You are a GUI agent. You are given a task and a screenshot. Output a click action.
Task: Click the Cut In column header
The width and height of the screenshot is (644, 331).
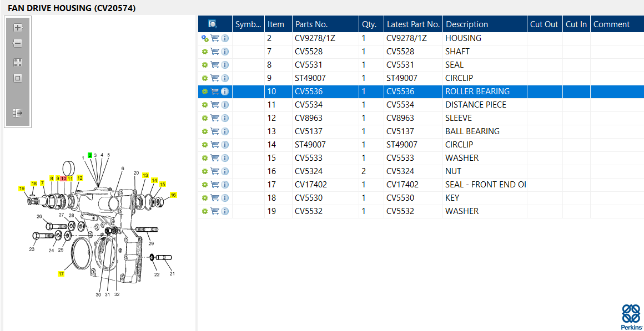(x=576, y=24)
